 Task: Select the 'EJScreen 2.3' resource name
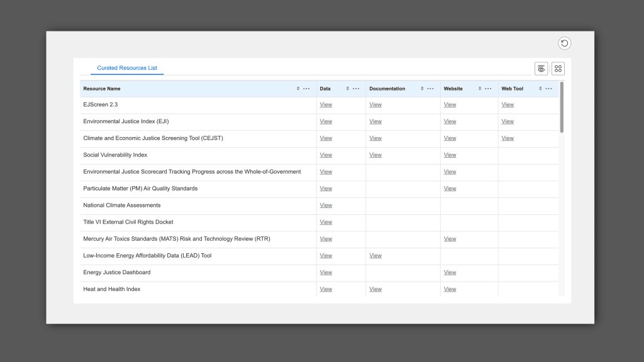coord(100,105)
